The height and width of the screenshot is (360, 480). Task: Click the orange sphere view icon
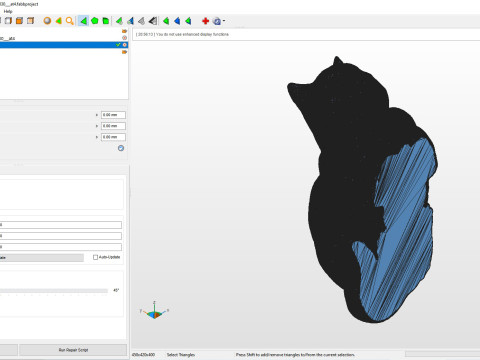[x=47, y=21]
